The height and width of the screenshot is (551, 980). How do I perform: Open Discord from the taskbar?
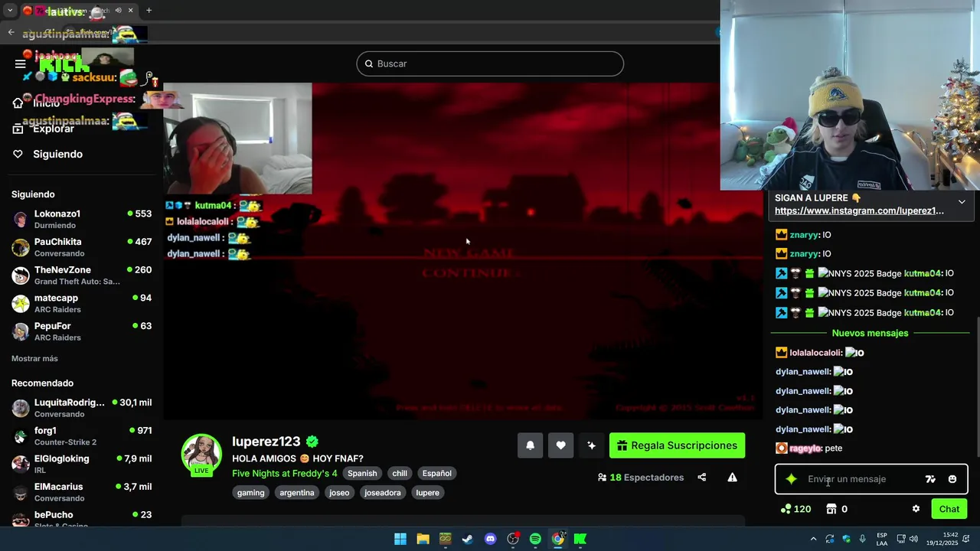click(x=490, y=539)
